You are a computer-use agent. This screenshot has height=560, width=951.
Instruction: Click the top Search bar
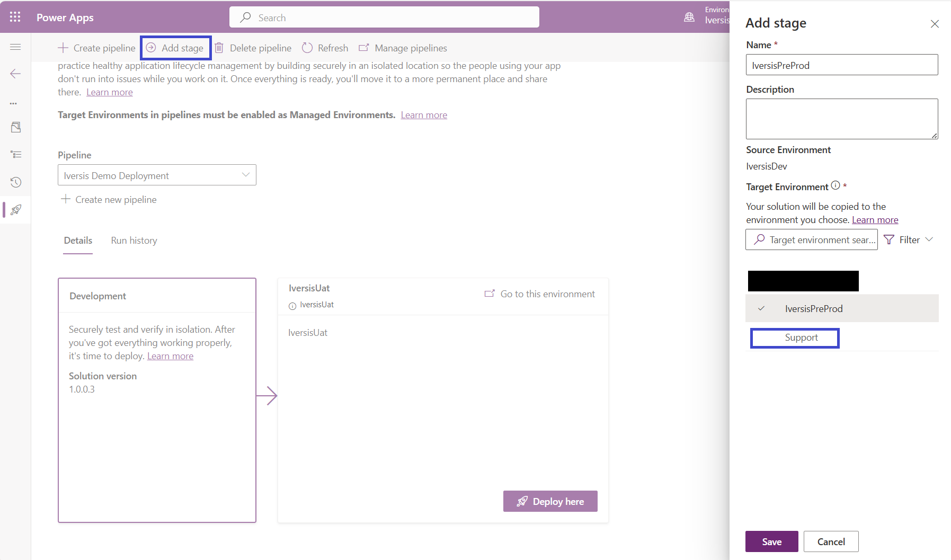[x=385, y=17]
